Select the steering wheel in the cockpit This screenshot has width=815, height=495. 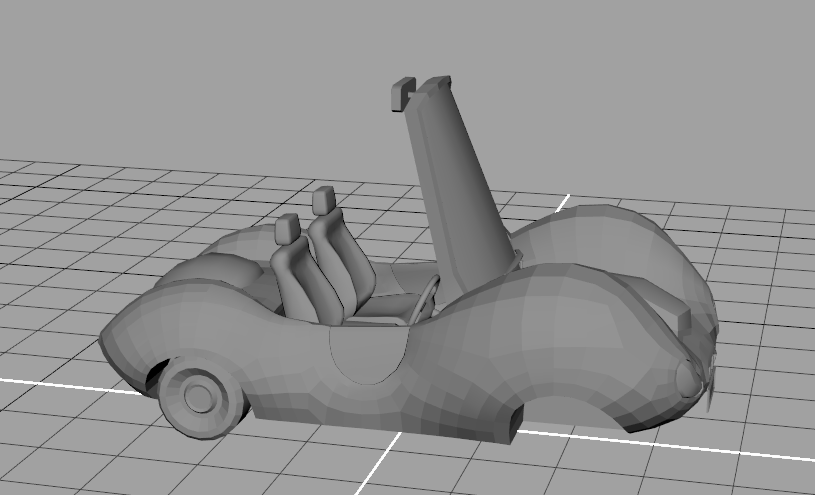425,299
